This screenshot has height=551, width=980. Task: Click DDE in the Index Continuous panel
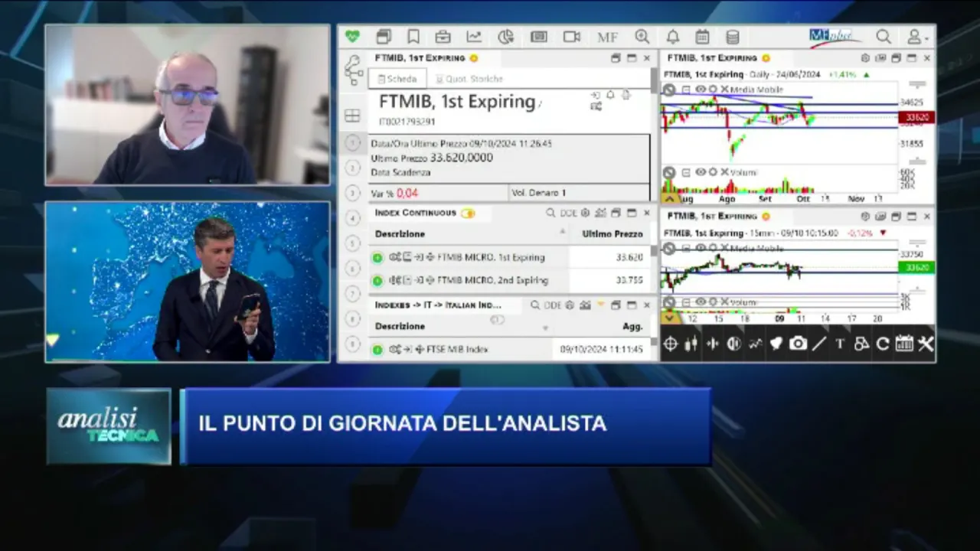[568, 214]
